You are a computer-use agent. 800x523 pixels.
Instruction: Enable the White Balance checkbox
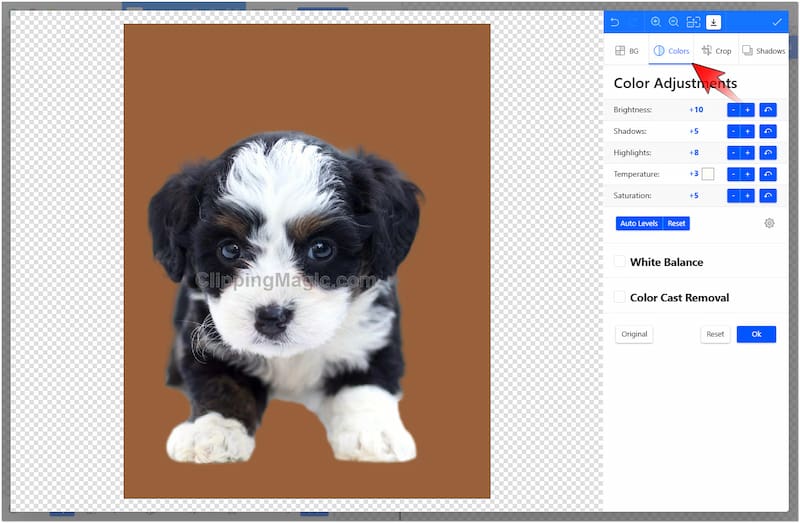click(x=620, y=261)
